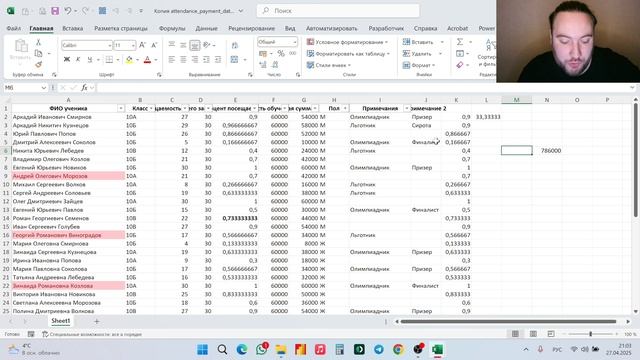Toggle Center horizontal alignment
This screenshot has width=640, height=360.
point(183,60)
